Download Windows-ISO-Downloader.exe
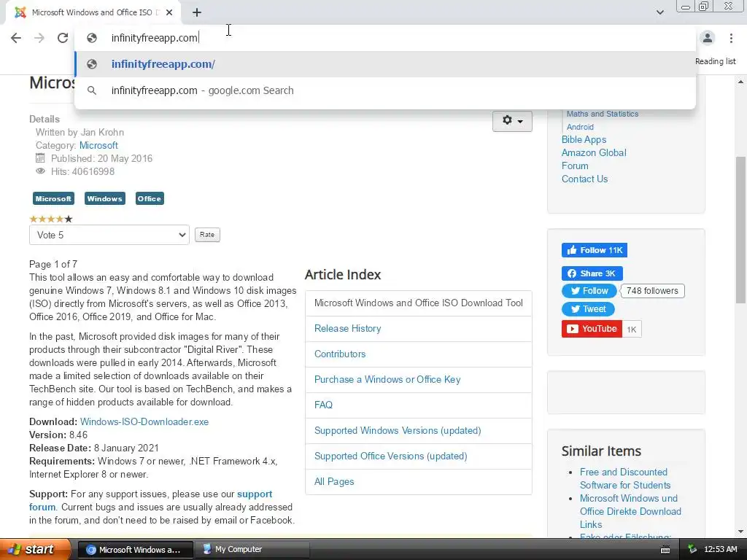The width and height of the screenshot is (747, 560). pos(144,422)
